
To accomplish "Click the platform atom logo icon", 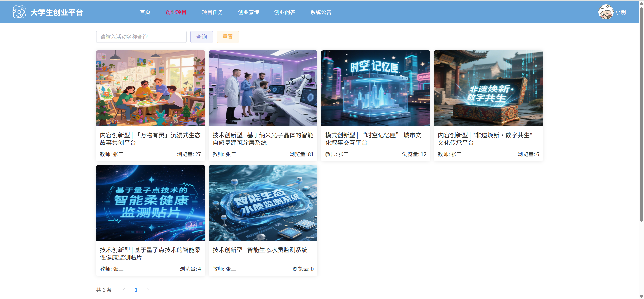I will (19, 12).
